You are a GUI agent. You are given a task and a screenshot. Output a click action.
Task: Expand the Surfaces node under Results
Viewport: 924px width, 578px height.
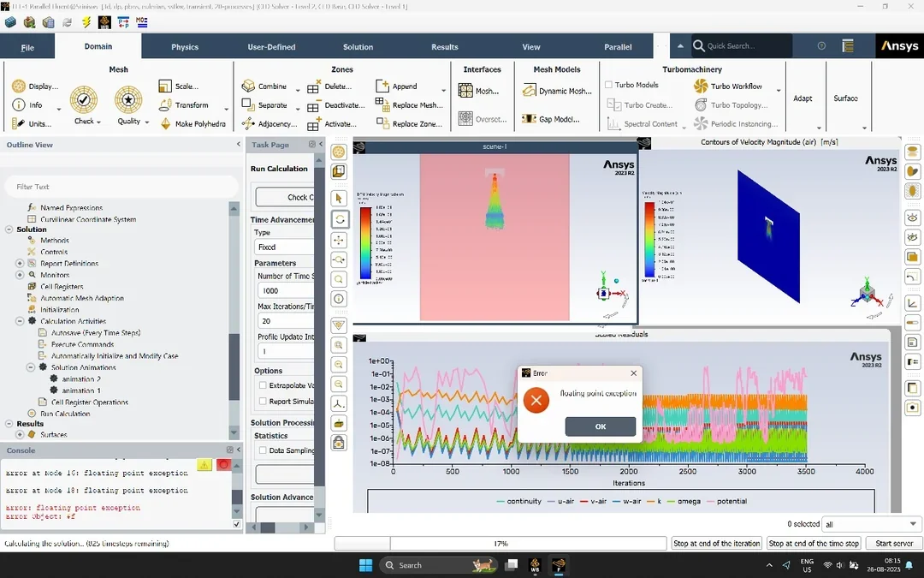pyautogui.click(x=20, y=435)
